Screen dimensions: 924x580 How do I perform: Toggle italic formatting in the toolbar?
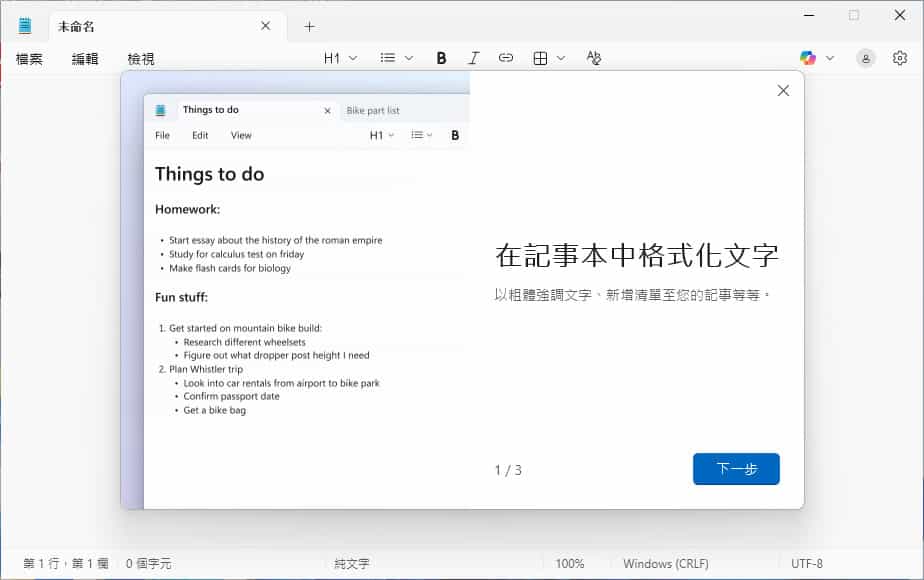pos(473,58)
